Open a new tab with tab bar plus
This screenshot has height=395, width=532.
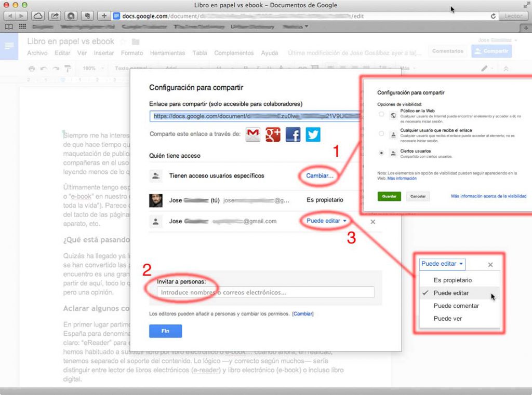click(x=526, y=28)
